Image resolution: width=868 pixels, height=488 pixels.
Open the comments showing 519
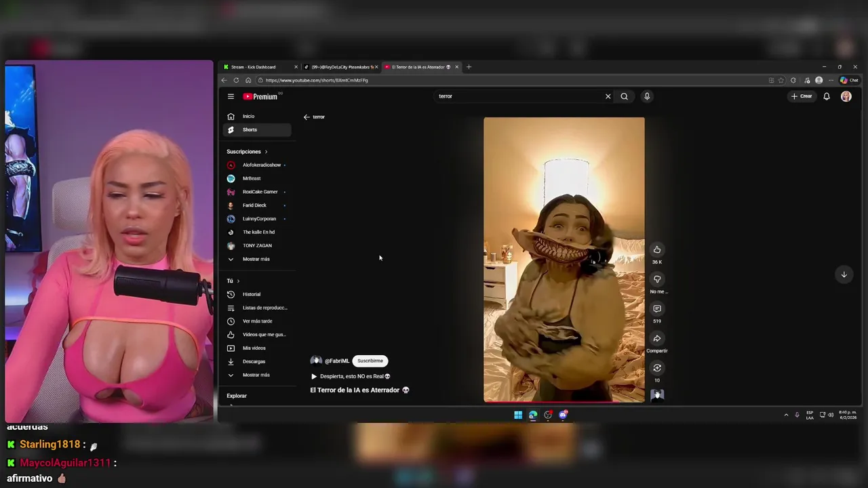(x=656, y=309)
